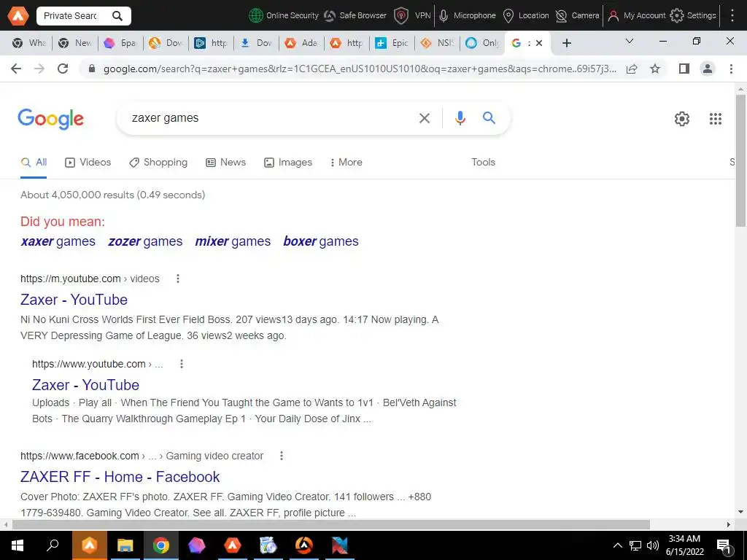Click the Avast browser logo icon
This screenshot has width=747, height=560.
[x=18, y=16]
